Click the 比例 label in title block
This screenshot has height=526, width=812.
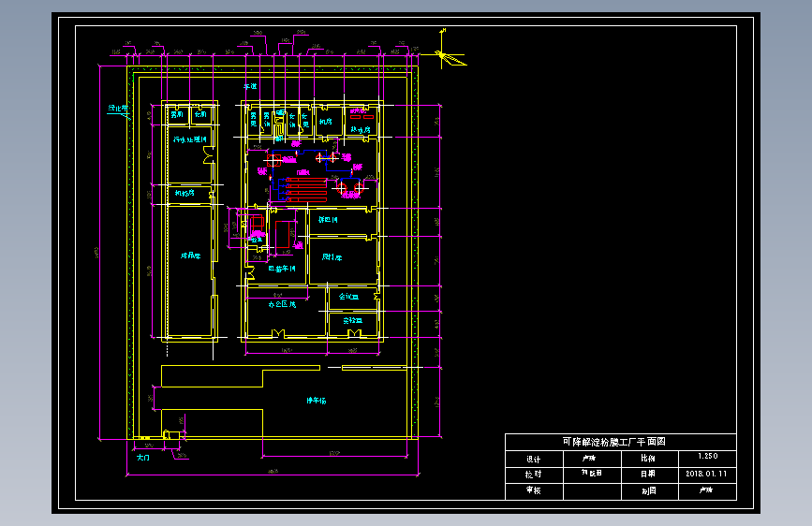tap(648, 459)
